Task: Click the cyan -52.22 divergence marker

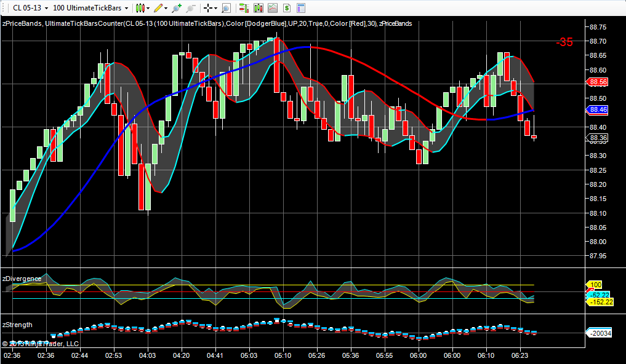Action: 600,295
